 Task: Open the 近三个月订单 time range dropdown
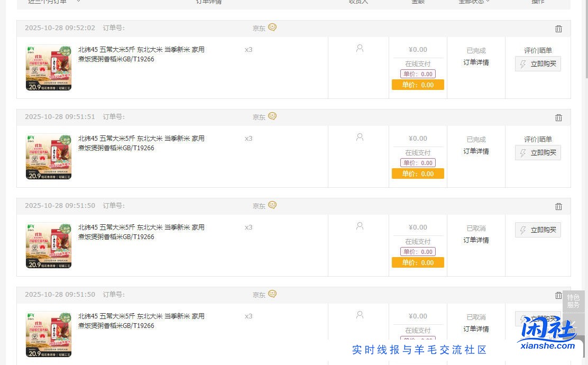pyautogui.click(x=54, y=2)
